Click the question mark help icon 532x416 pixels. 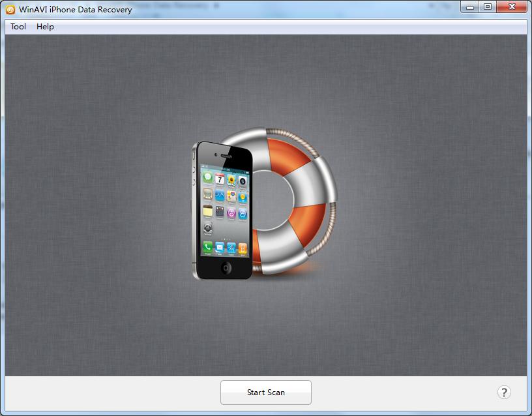[504, 393]
